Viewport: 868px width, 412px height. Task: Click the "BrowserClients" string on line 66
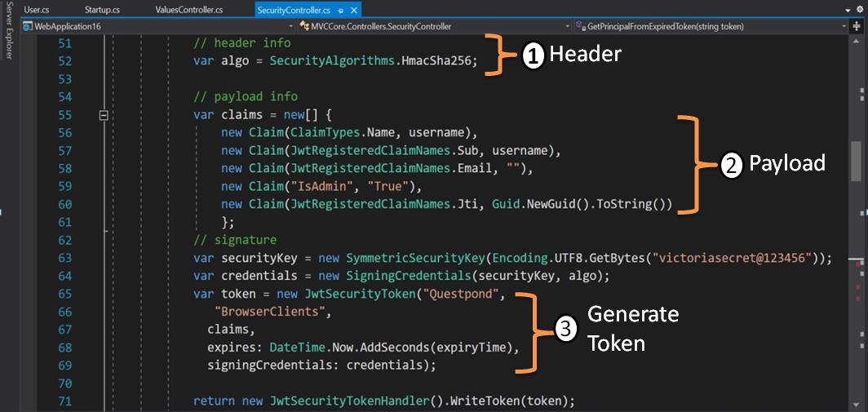[x=269, y=312]
